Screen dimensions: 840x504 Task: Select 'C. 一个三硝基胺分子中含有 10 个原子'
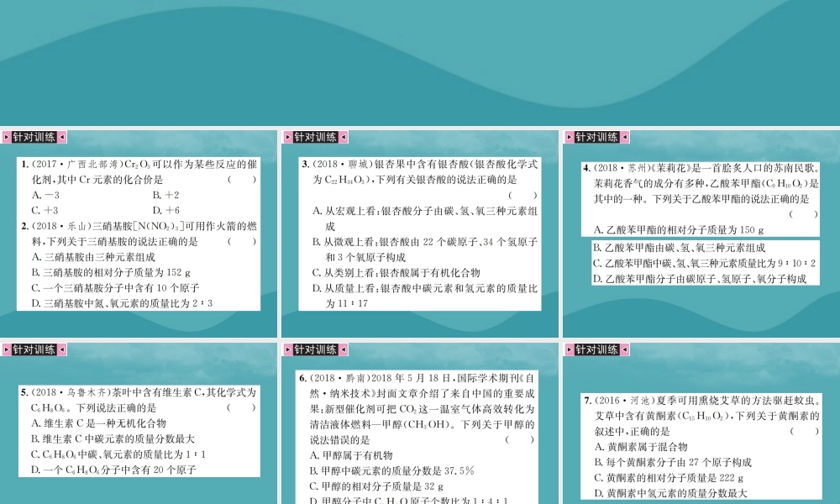115,288
